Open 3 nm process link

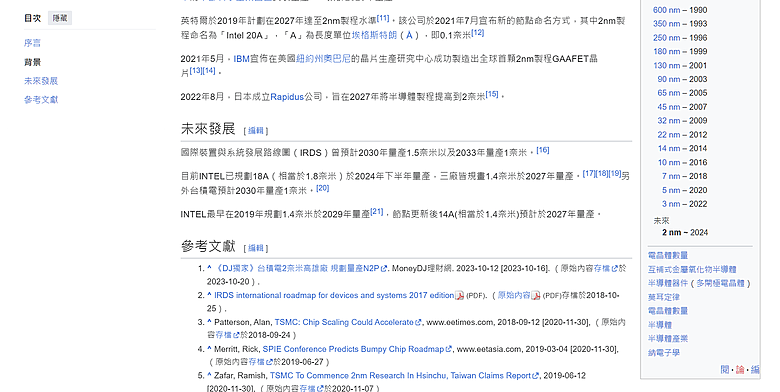671,204
